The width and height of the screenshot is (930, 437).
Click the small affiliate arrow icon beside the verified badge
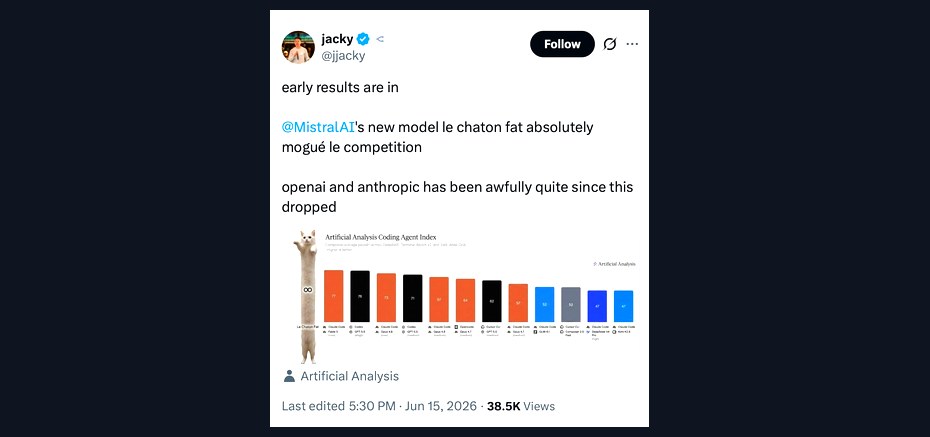click(x=380, y=39)
